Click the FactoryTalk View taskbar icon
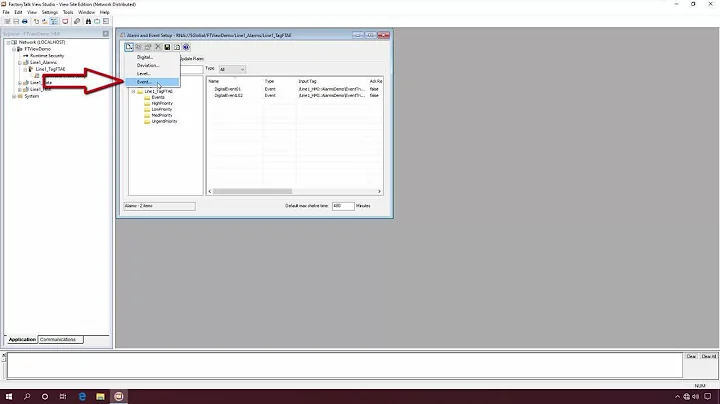 point(118,396)
